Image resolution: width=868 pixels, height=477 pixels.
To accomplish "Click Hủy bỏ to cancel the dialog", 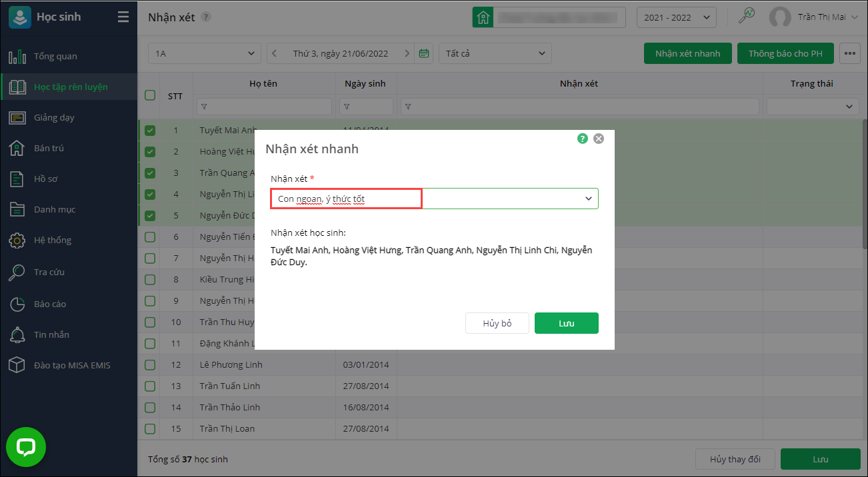I will (497, 323).
